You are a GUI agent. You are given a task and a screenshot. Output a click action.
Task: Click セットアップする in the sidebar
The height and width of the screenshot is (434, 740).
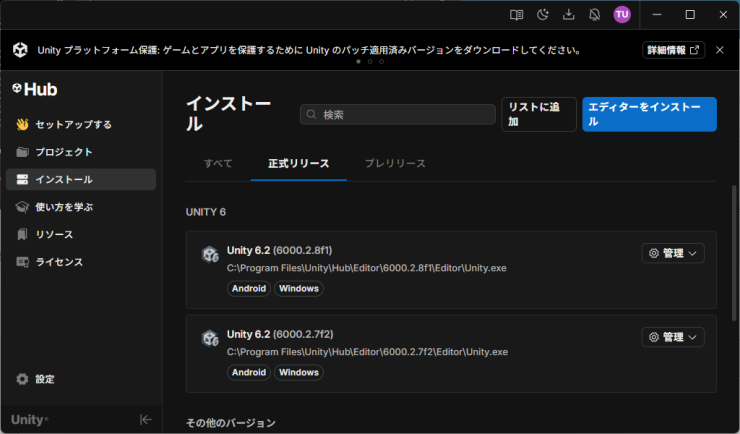point(73,124)
